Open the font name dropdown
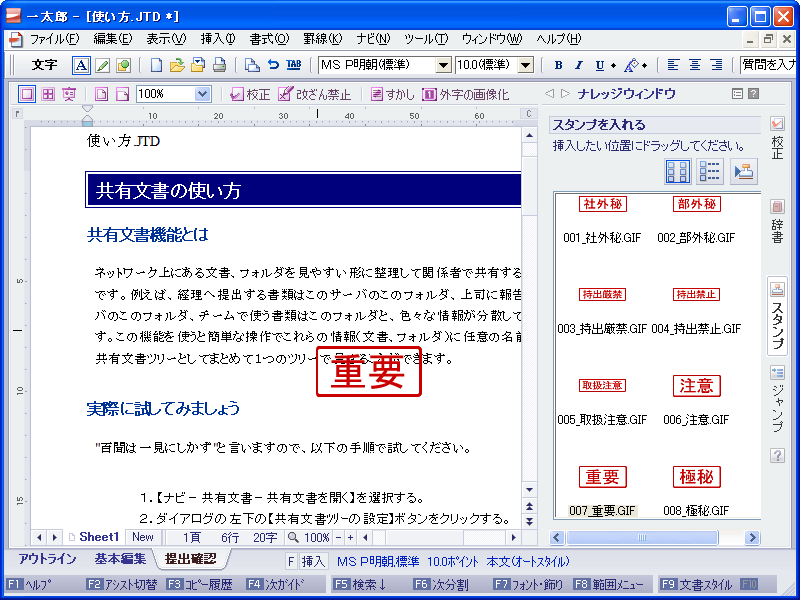Image resolution: width=800 pixels, height=600 pixels. tap(443, 65)
